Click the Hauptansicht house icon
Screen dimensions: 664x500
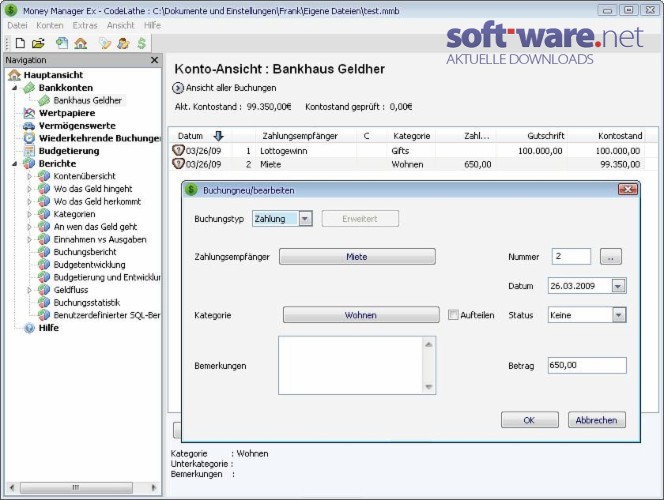(14, 75)
